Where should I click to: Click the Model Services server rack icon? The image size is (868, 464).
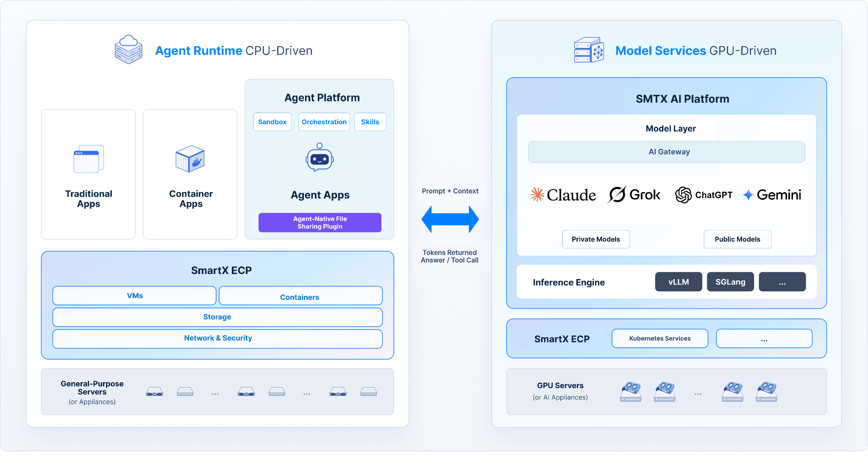(589, 50)
